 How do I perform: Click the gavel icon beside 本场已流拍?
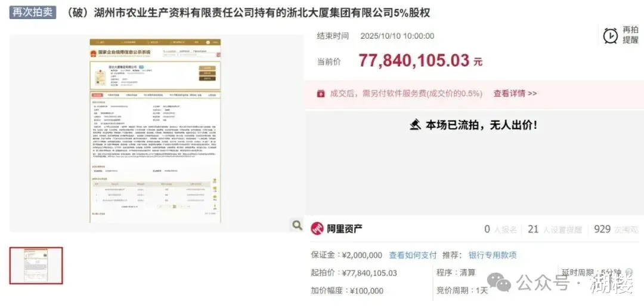pyautogui.click(x=415, y=125)
